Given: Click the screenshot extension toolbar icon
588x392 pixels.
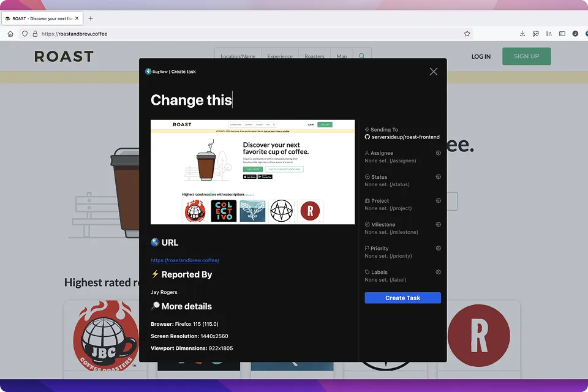Looking at the screenshot, I should pyautogui.click(x=535, y=34).
